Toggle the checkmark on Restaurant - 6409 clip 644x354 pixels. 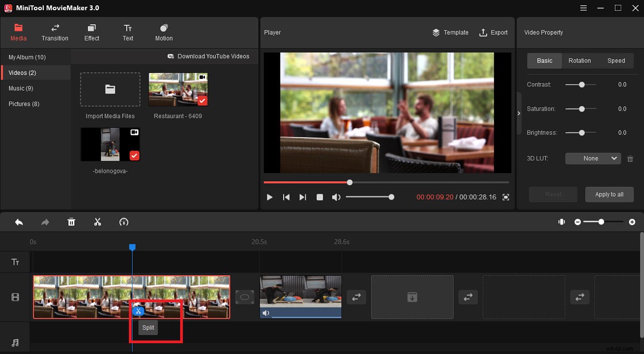tap(202, 100)
